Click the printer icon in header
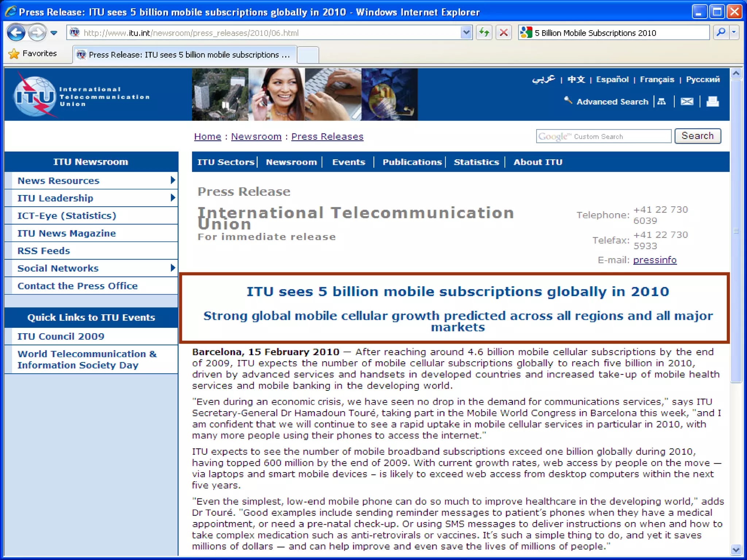Viewport: 747px width, 560px height. coord(712,102)
